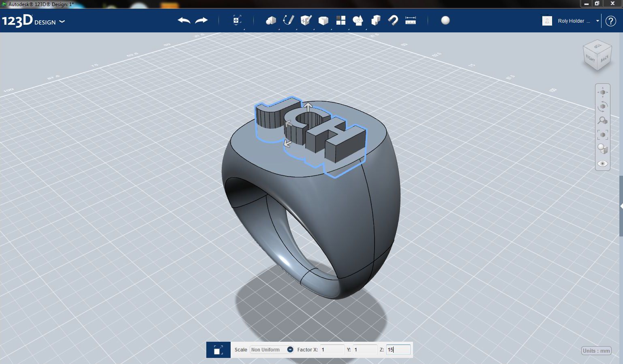The height and width of the screenshot is (364, 623).
Task: Click the Units : mm button
Action: (596, 351)
